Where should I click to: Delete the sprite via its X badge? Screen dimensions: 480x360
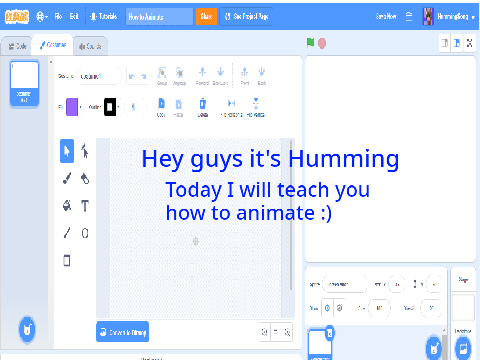330,333
